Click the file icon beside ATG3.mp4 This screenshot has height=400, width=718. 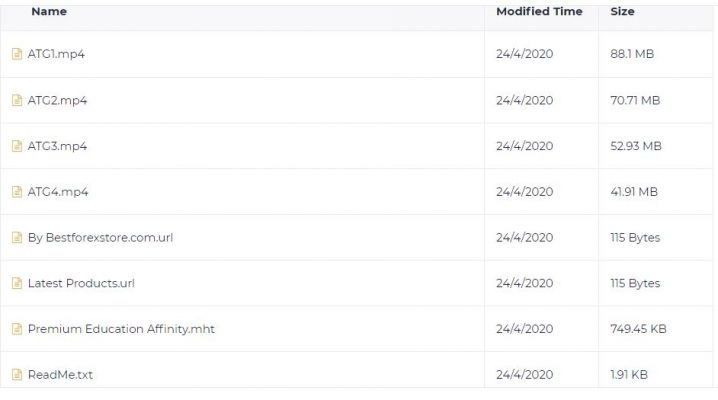coord(17,146)
